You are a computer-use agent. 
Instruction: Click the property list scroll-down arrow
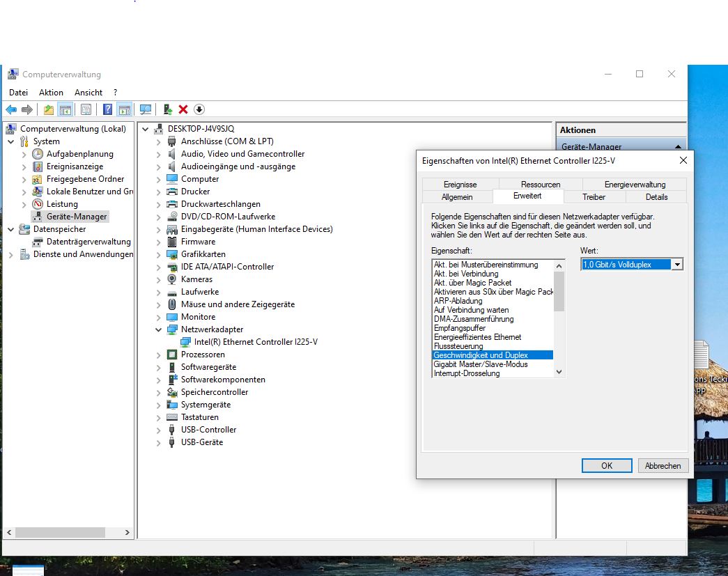[559, 373]
